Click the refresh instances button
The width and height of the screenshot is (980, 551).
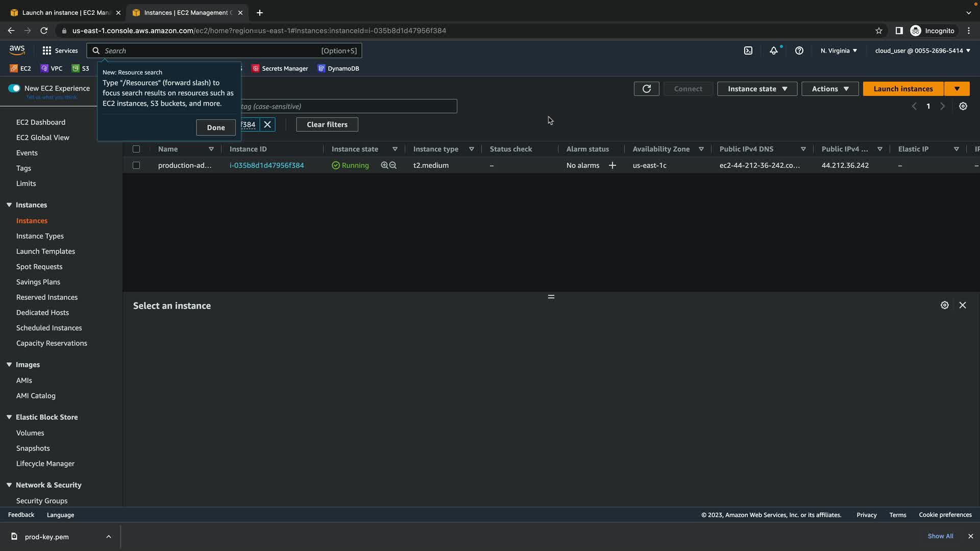646,89
